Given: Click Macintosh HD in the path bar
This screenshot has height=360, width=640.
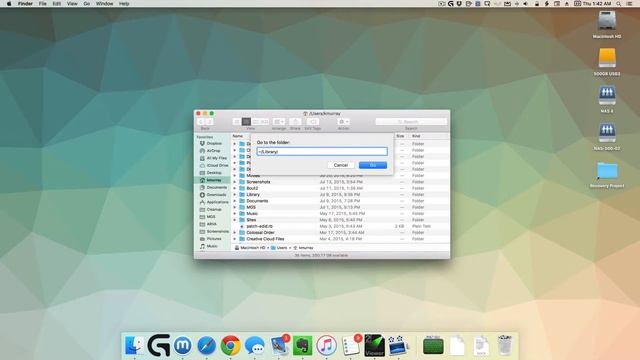Looking at the screenshot, I should (250, 248).
